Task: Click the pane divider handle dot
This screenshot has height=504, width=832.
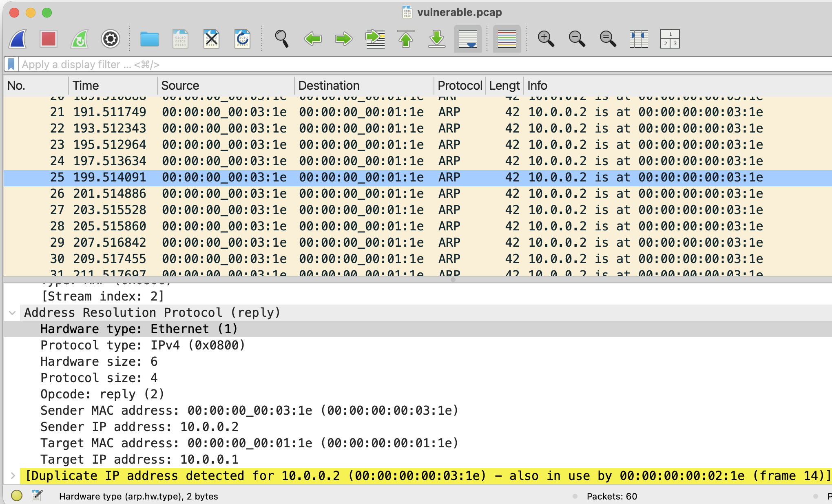Action: (453, 279)
